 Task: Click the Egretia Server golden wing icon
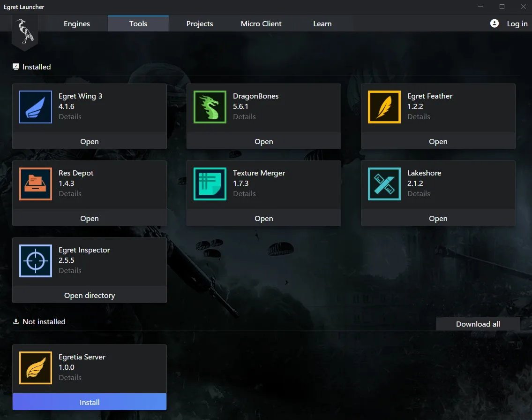point(36,368)
